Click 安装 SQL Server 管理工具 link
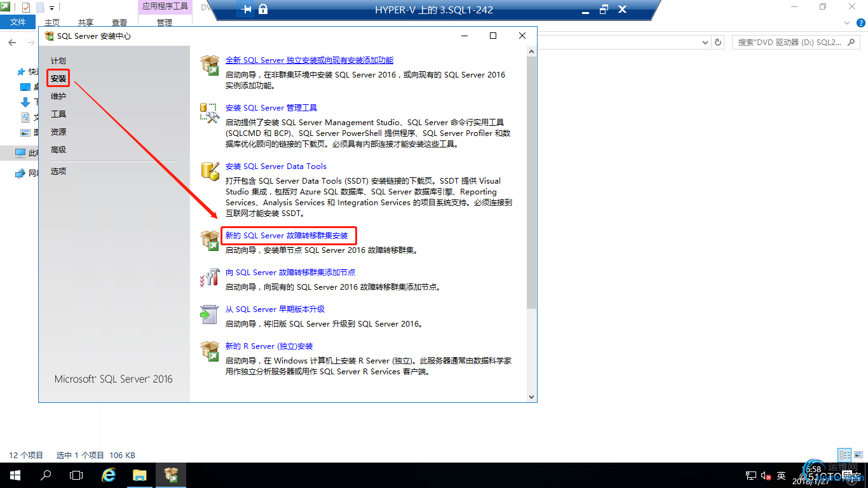868x488 pixels. pos(271,108)
